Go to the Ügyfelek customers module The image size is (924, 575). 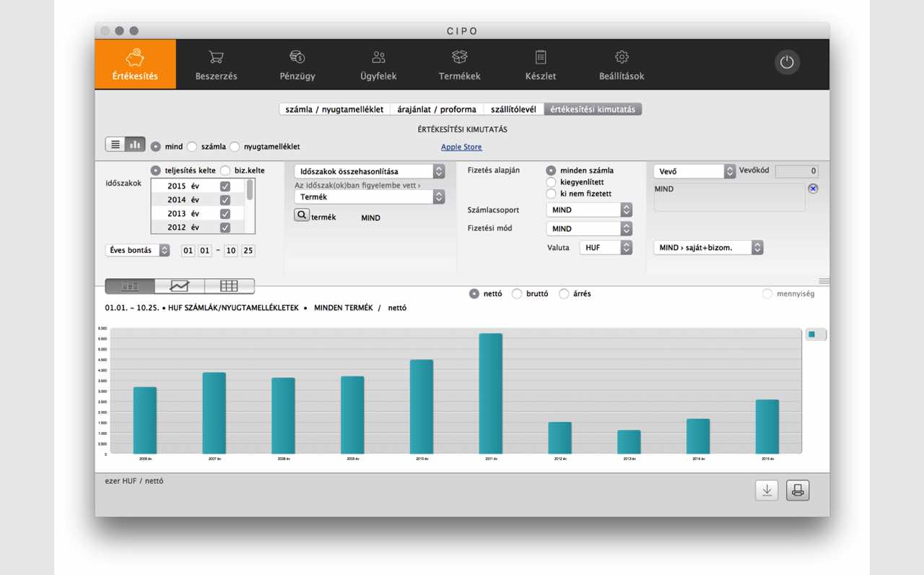pos(378,64)
